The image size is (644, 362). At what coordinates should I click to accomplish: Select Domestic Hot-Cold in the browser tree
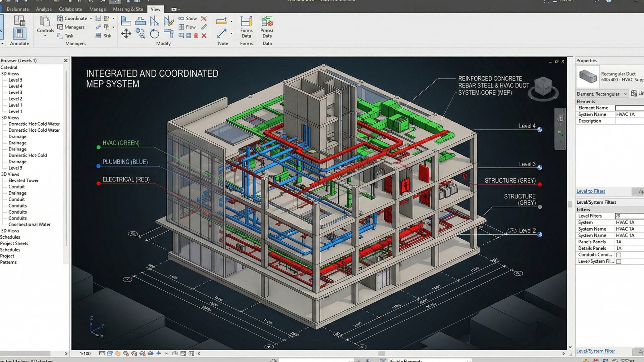[28, 155]
